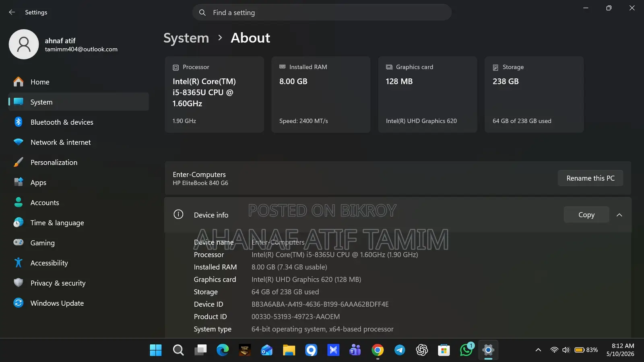Click the Privacy & security shield icon
The height and width of the screenshot is (362, 644).
pos(19,283)
